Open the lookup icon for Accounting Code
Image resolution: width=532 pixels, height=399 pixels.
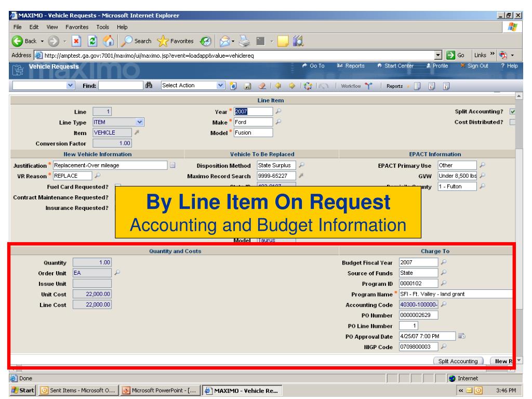point(444,304)
